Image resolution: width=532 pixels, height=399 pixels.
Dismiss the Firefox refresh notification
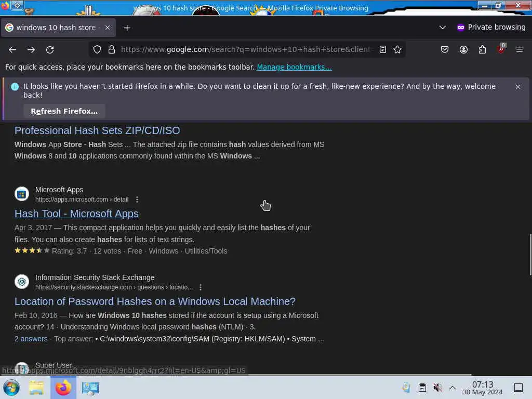pyautogui.click(x=518, y=87)
